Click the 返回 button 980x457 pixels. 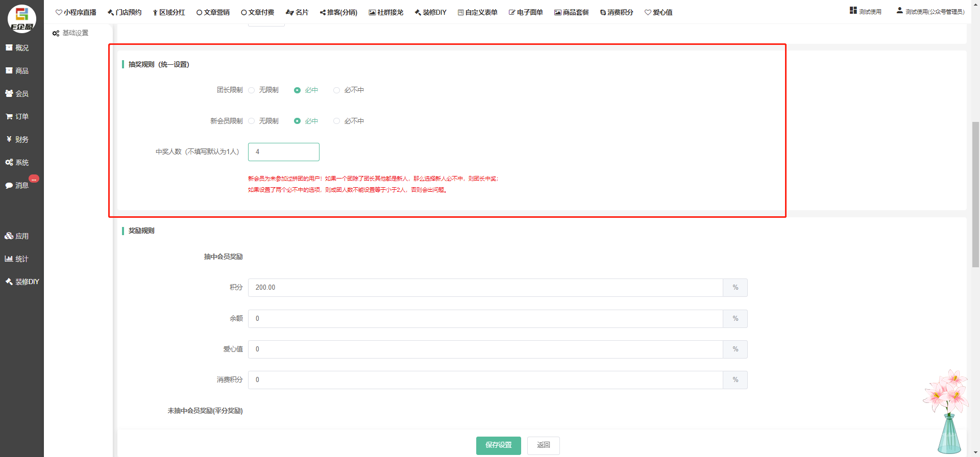pos(543,445)
